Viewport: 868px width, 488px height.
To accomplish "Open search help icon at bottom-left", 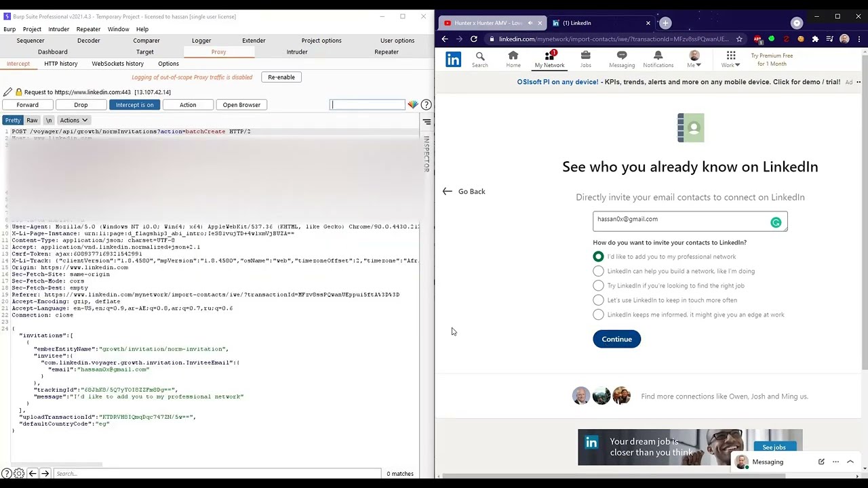I will point(6,473).
